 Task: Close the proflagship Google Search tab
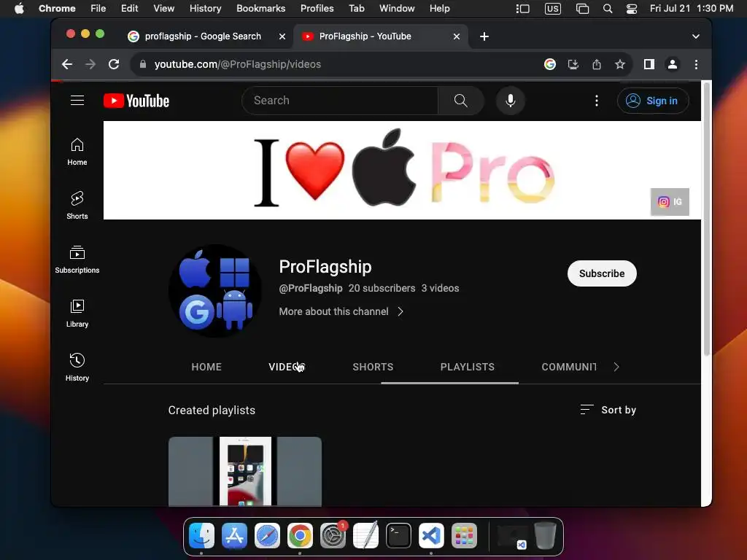[282, 36]
